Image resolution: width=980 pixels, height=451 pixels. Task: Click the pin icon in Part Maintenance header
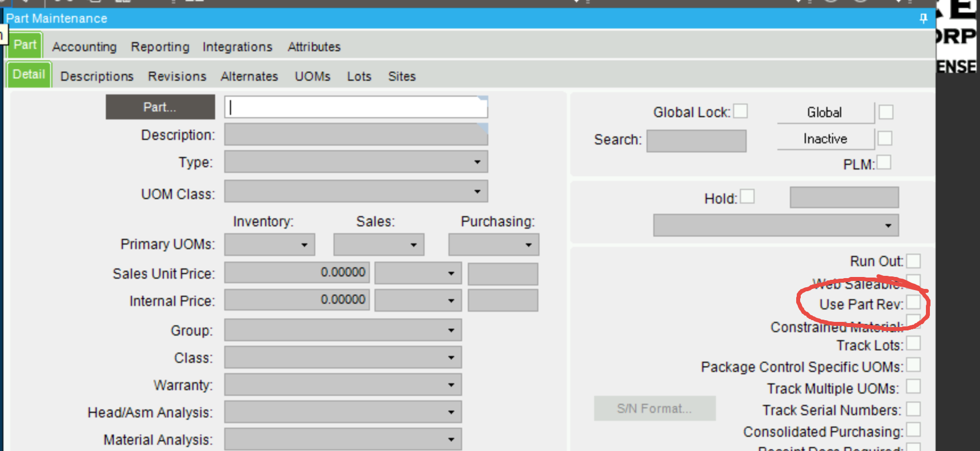click(923, 19)
